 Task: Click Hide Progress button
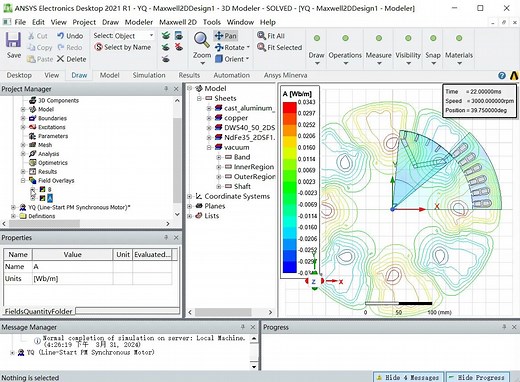coord(477,377)
